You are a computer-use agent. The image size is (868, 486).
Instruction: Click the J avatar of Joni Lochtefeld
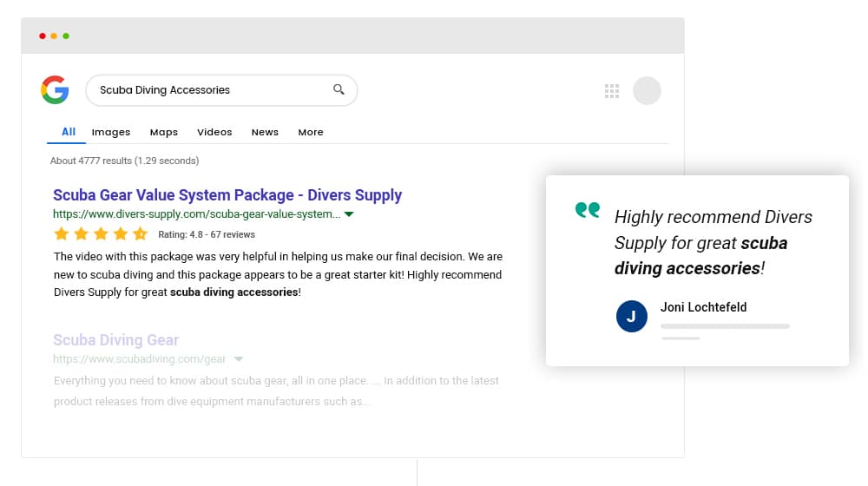point(632,316)
